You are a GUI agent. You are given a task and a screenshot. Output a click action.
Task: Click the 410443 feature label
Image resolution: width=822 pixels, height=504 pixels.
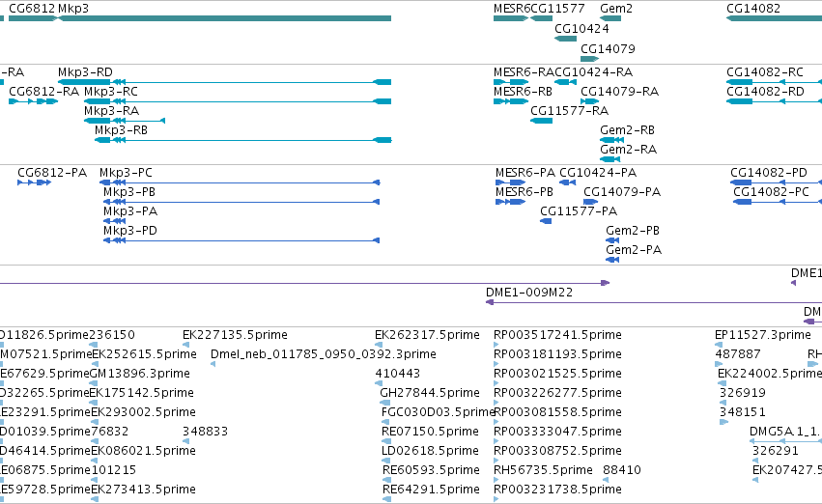tap(397, 374)
